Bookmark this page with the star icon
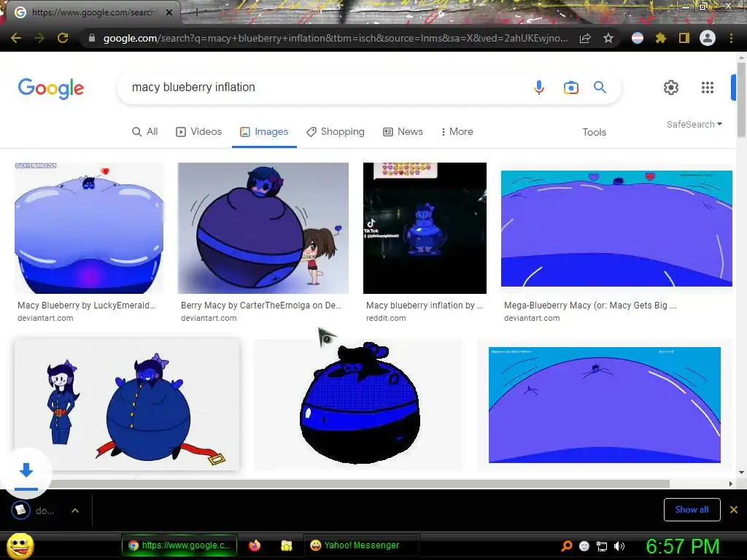 (608, 38)
